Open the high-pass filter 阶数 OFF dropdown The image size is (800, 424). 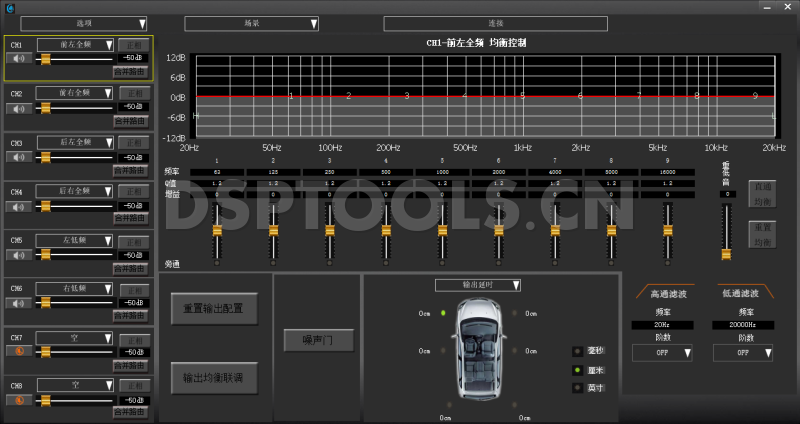(663, 353)
